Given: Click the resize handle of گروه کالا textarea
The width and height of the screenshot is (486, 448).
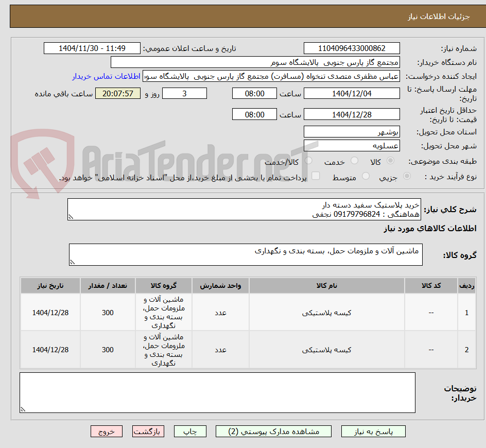Looking at the screenshot, I should click(x=72, y=262).
